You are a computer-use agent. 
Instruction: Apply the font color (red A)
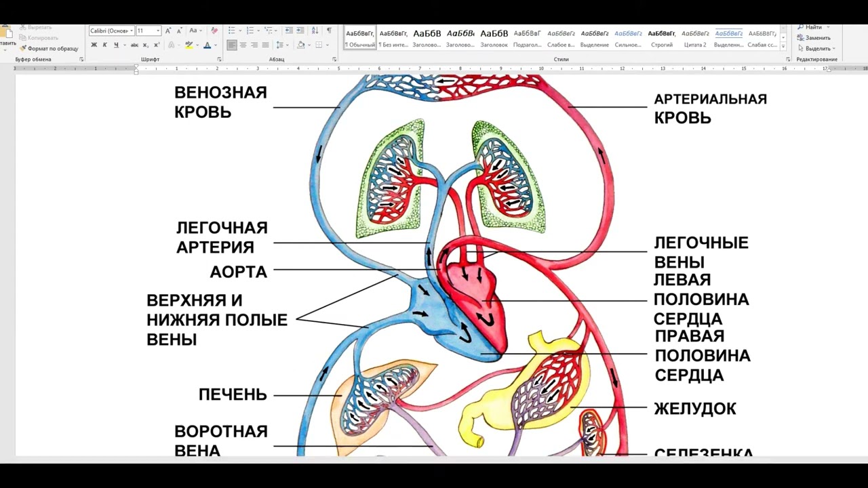206,45
